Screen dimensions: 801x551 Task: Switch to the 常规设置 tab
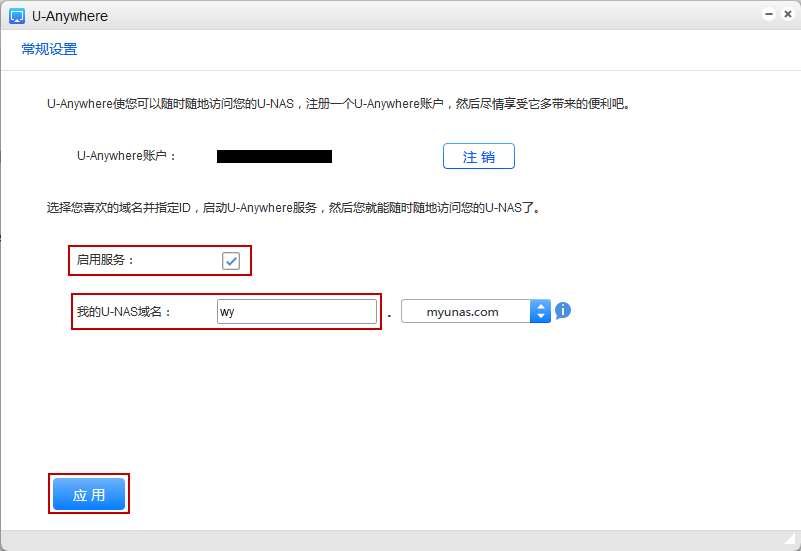(x=49, y=49)
